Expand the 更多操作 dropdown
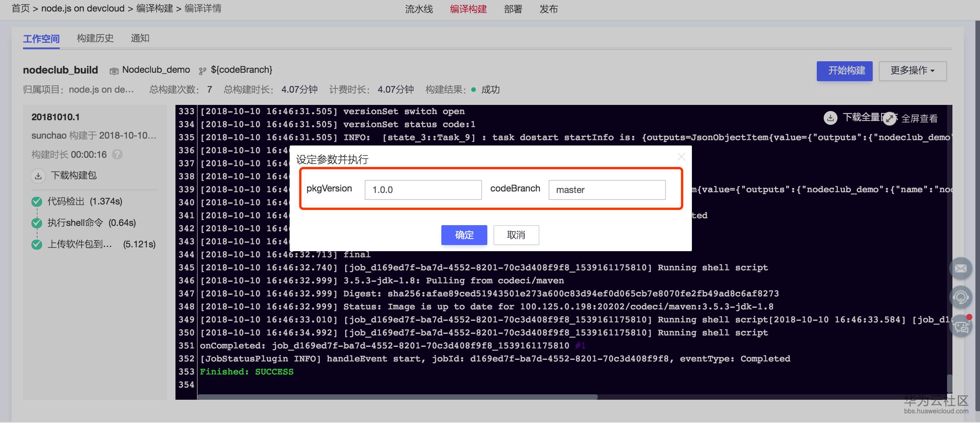The image size is (980, 425). [x=913, y=71]
